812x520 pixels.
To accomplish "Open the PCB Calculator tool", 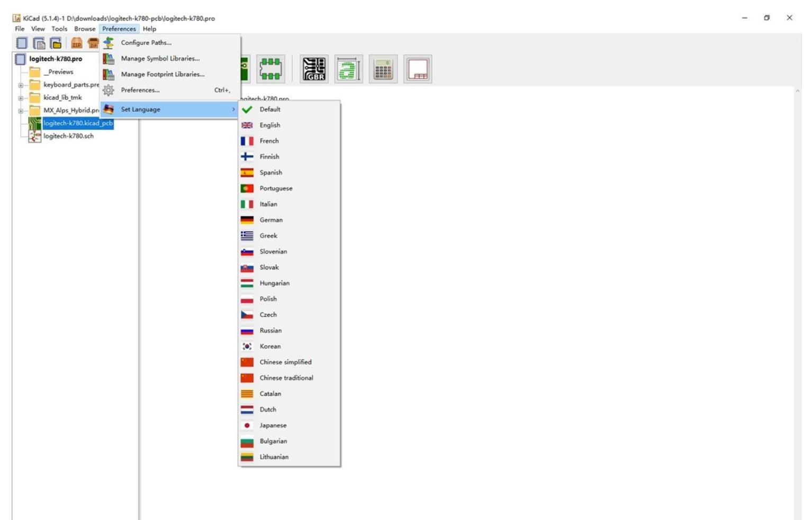I will click(383, 69).
